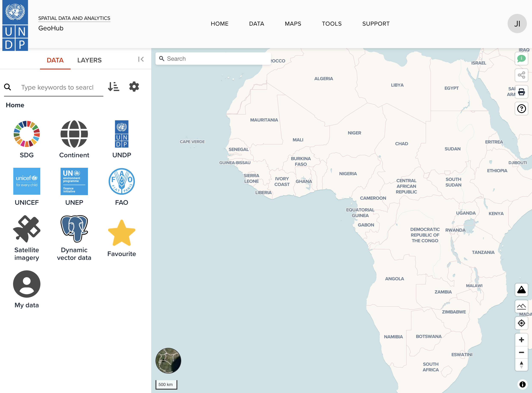
Task: Click the ZAMBIA map label
Action: click(x=443, y=292)
